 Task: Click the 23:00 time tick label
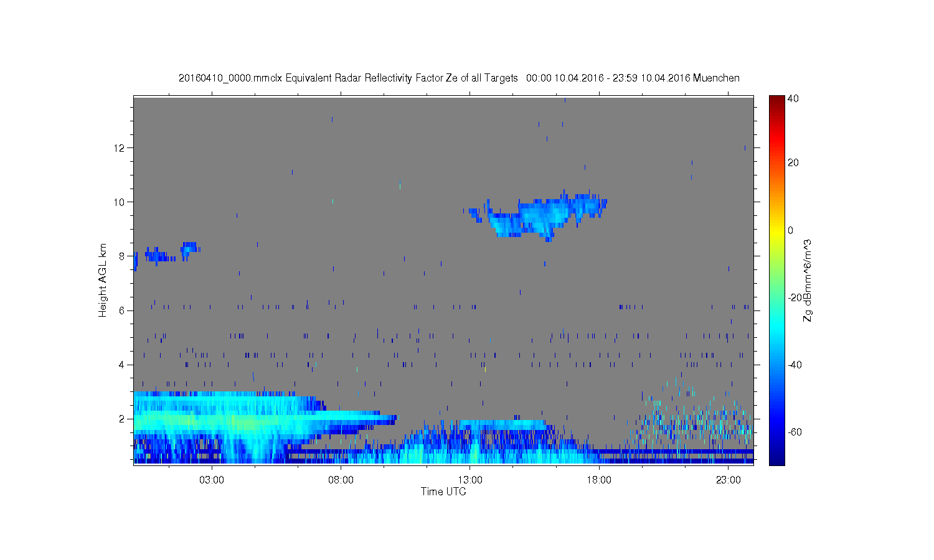(729, 480)
